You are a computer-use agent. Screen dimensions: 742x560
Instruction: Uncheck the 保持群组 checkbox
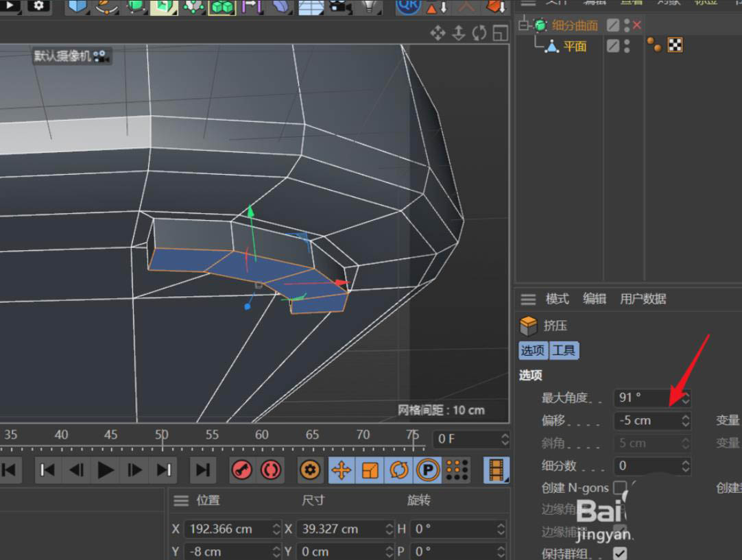point(620,552)
